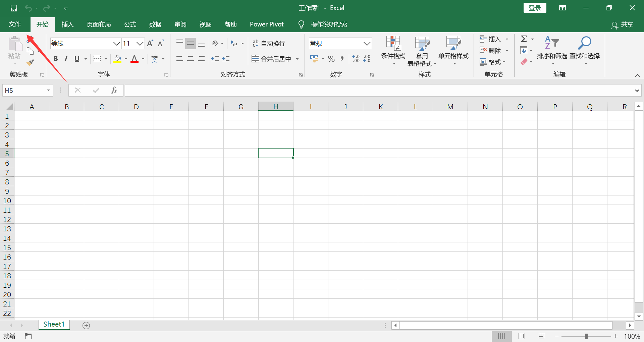Toggle bold formatting
This screenshot has height=342, width=644.
56,59
